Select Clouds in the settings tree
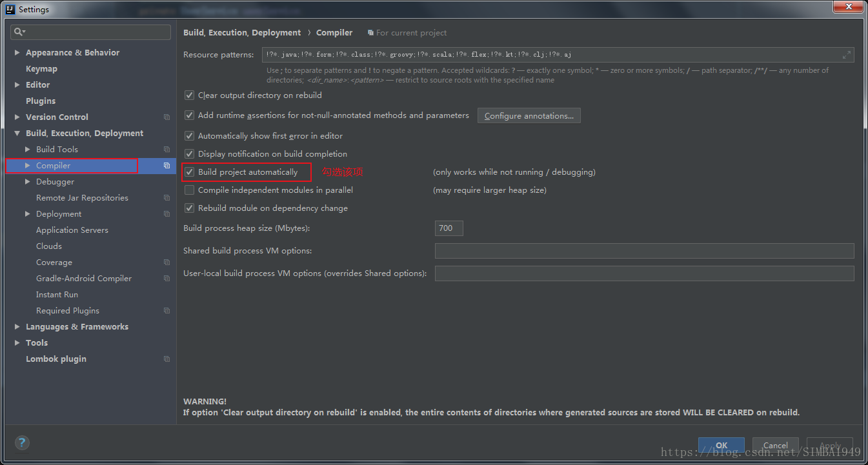 point(49,246)
